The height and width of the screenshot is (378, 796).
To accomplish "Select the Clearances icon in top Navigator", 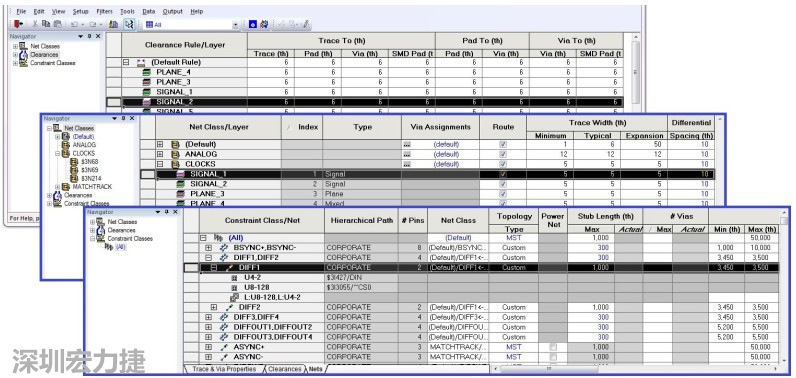I will click(24, 54).
